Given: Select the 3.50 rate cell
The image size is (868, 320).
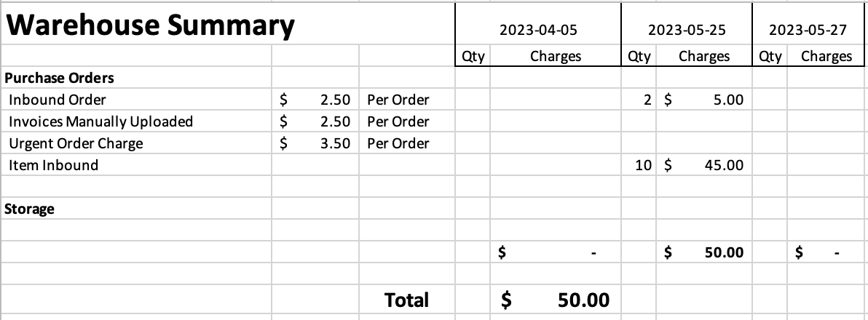Looking at the screenshot, I should tap(335, 143).
